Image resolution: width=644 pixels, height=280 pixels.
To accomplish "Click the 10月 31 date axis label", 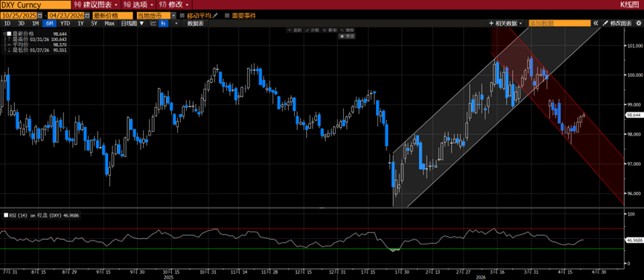I will [208, 272].
